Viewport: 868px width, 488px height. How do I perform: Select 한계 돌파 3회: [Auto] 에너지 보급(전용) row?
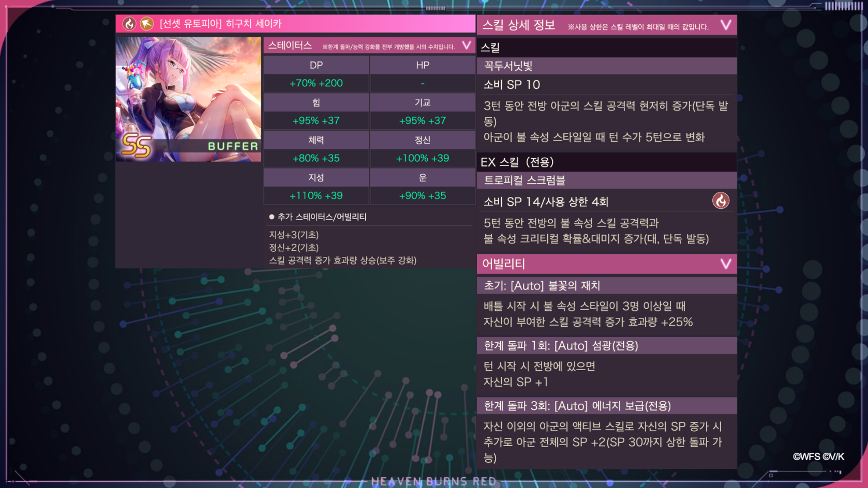point(607,406)
